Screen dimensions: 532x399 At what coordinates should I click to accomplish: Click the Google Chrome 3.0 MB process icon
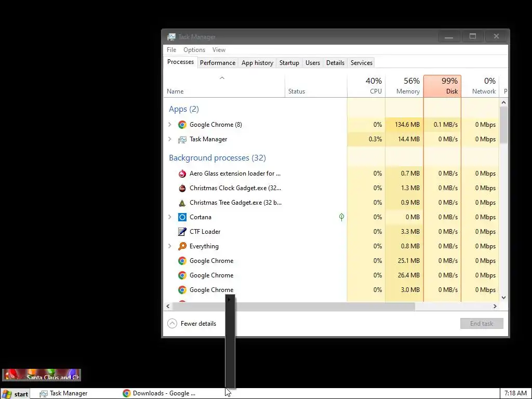tap(182, 290)
